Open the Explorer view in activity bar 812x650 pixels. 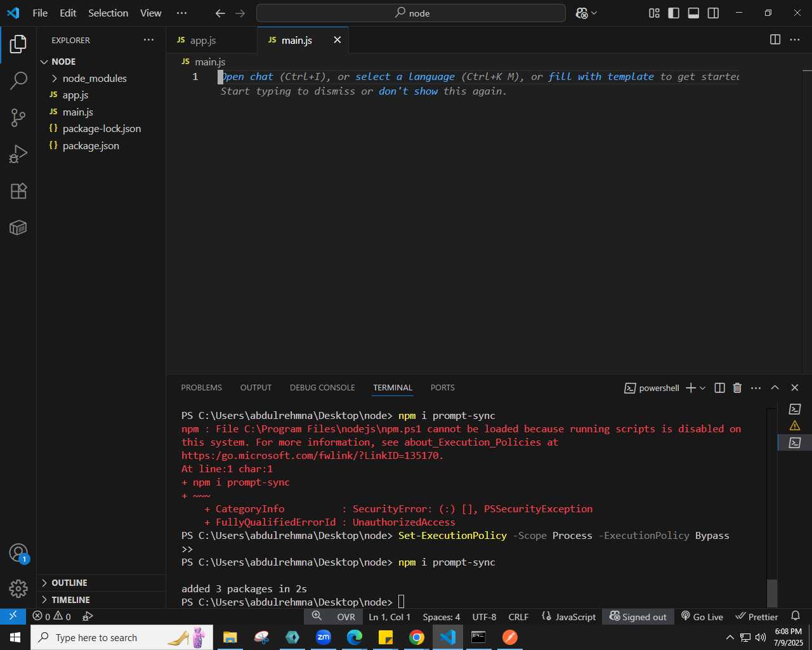(18, 44)
